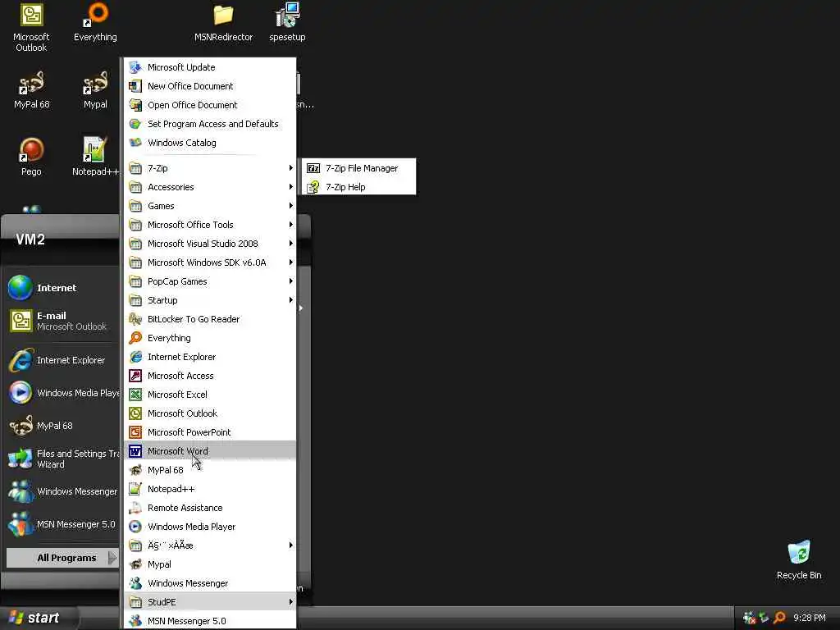Click the New Office Document icon

pos(135,86)
